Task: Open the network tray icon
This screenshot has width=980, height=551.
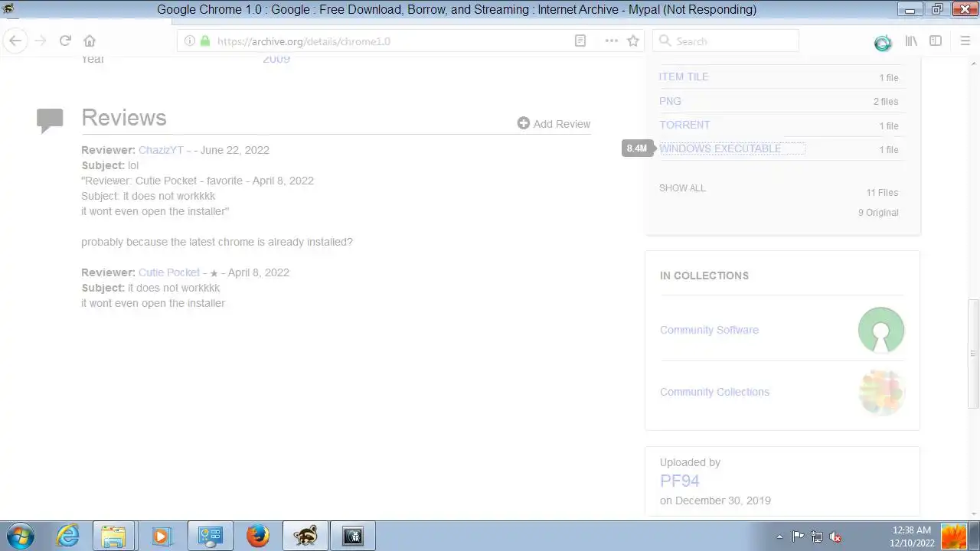Action: click(x=817, y=537)
